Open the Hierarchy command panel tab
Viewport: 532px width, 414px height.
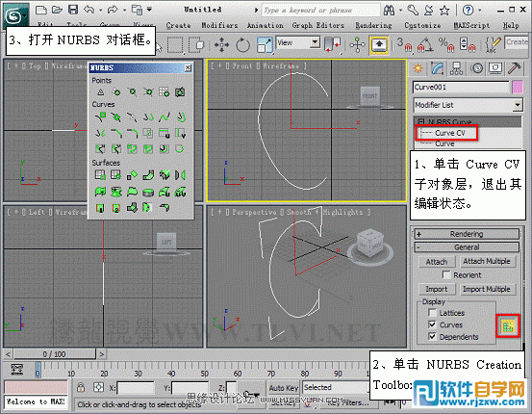(456, 68)
